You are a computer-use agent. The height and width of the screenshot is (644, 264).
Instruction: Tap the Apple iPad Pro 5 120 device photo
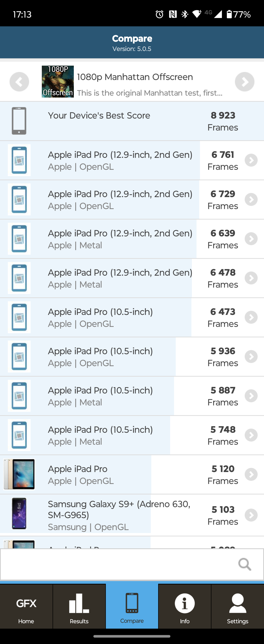19,474
